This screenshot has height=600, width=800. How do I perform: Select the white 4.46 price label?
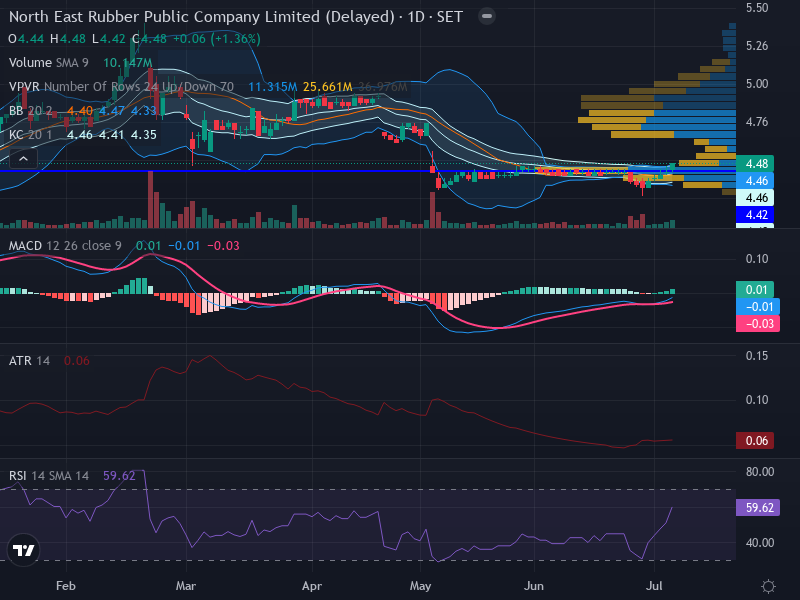pos(755,197)
